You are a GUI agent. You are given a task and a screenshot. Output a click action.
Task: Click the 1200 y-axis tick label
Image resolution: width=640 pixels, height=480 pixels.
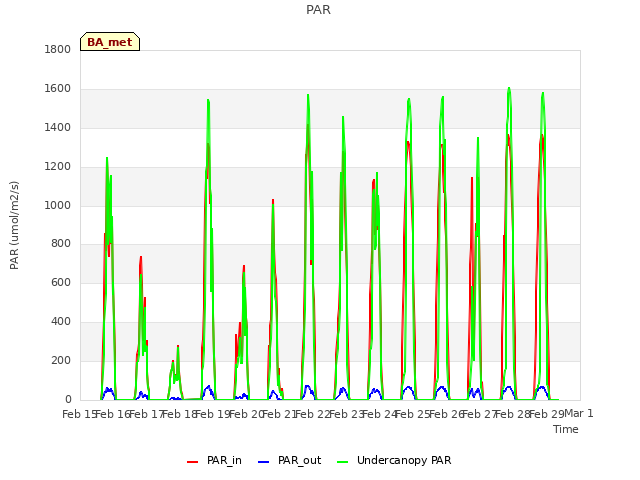[58, 167]
